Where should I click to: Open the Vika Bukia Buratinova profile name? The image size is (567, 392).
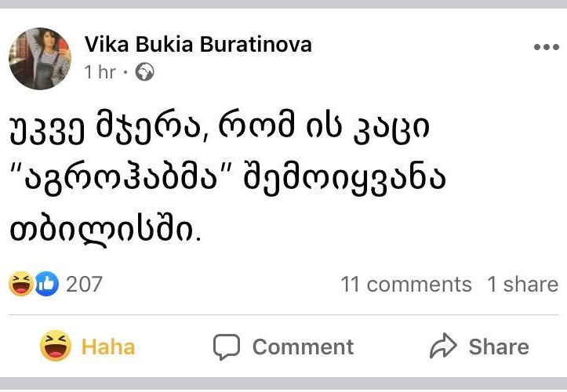point(198,45)
